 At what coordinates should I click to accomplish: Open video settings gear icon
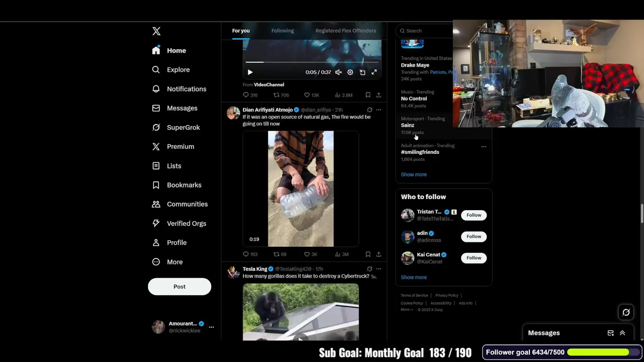click(350, 72)
